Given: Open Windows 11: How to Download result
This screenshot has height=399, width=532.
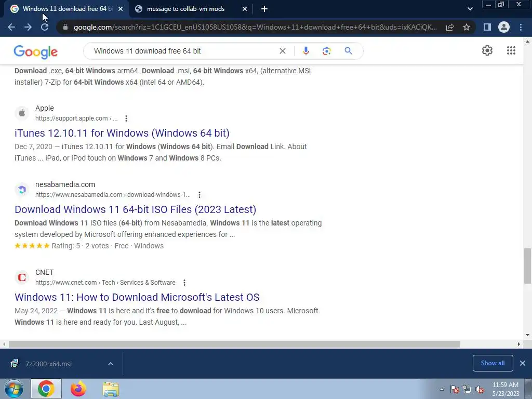Looking at the screenshot, I should (137, 297).
